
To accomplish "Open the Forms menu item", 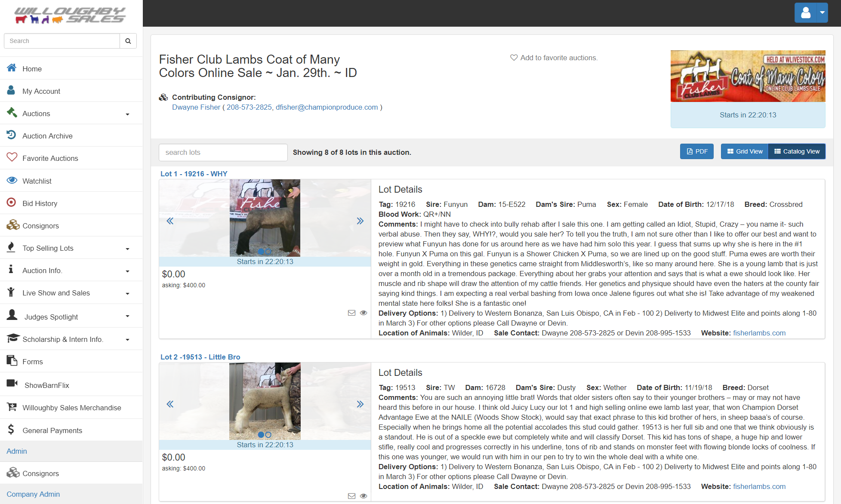I will point(71,362).
